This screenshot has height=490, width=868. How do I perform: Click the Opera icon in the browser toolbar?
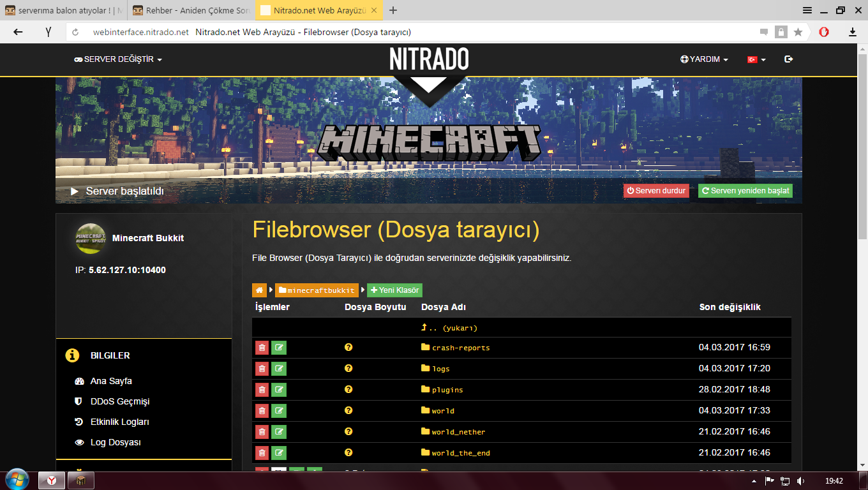point(824,32)
